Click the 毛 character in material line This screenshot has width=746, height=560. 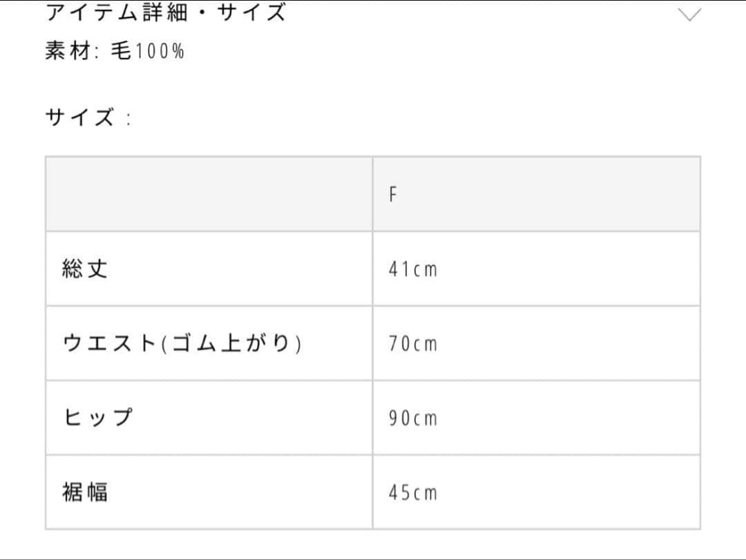pos(121,52)
